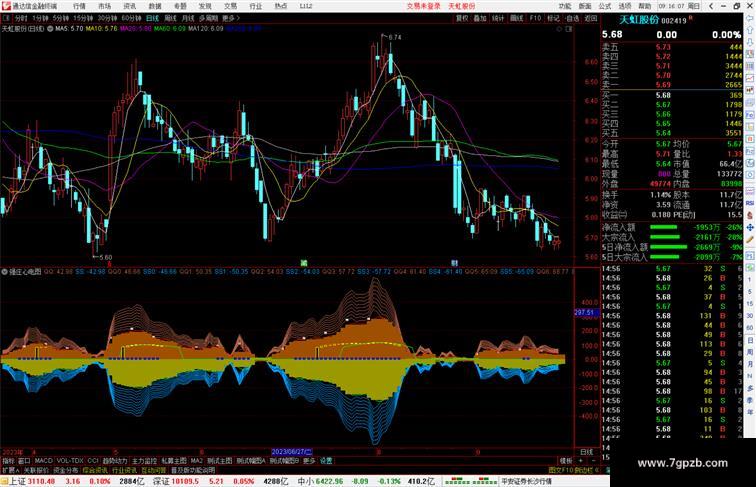
Task: Click the dollar sign icon in sidebar
Action: tap(750, 216)
